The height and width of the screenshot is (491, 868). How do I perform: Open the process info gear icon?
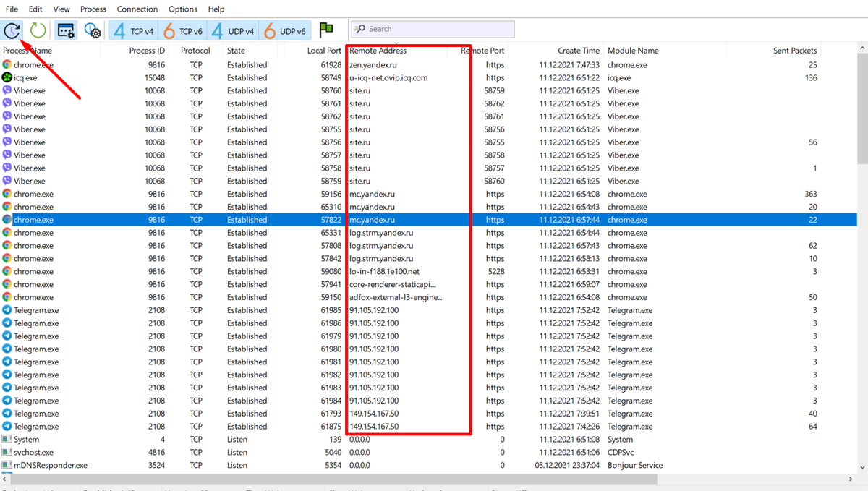(x=92, y=30)
